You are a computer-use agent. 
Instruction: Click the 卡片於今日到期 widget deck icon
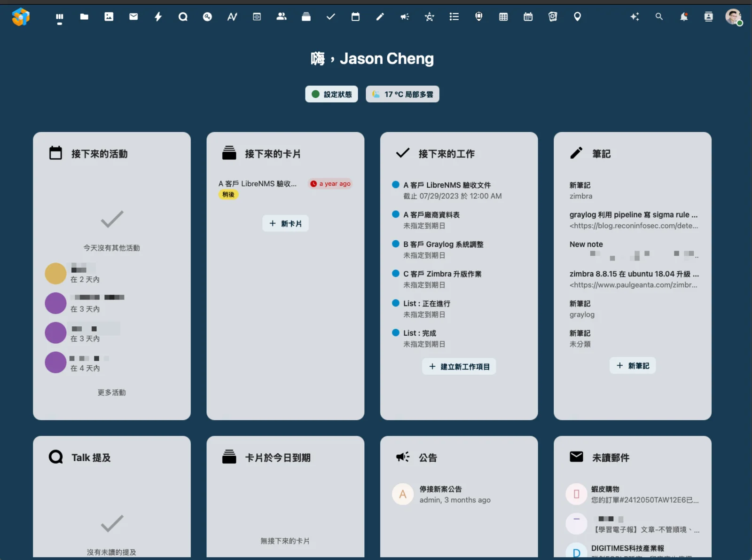tap(229, 457)
